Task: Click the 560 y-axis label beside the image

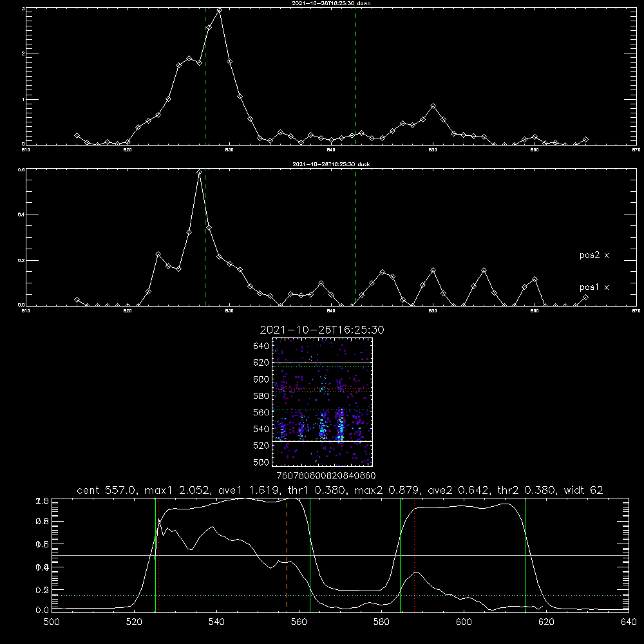Action: (x=261, y=412)
